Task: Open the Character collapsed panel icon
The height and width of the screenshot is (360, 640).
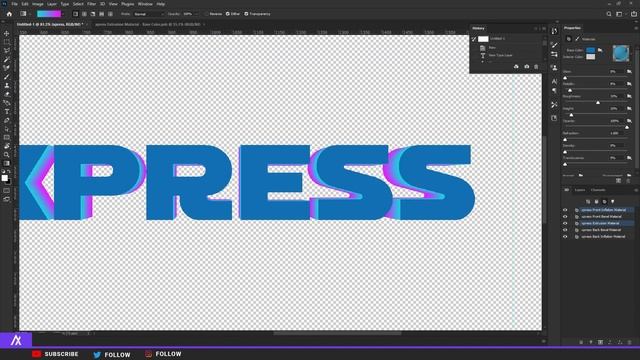Action: (554, 81)
